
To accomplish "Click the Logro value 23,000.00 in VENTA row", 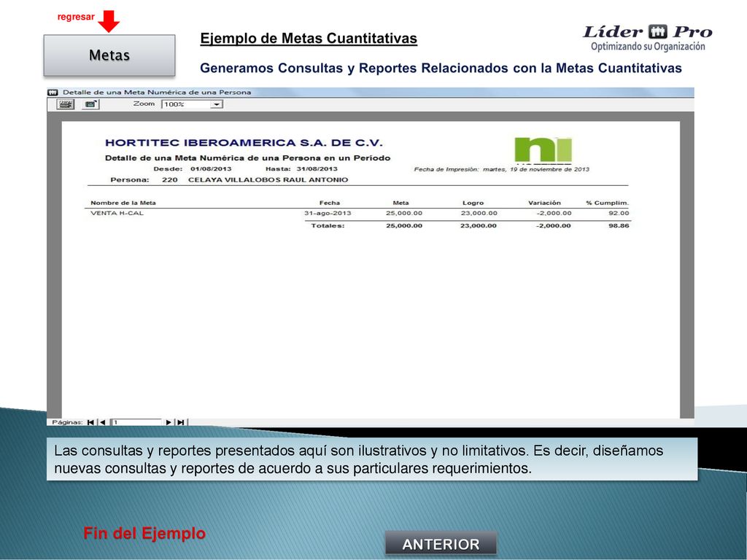I will 479,213.
